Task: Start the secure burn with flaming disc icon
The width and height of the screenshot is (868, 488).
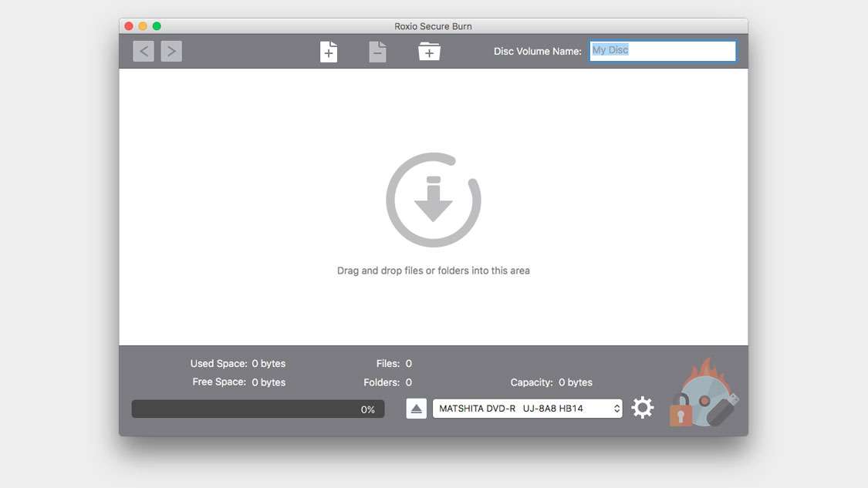Action: click(704, 393)
